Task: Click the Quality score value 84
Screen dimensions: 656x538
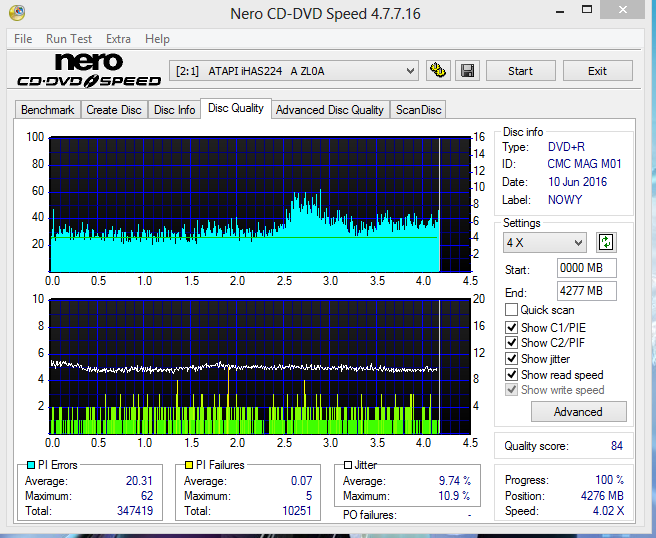Action: 617,446
